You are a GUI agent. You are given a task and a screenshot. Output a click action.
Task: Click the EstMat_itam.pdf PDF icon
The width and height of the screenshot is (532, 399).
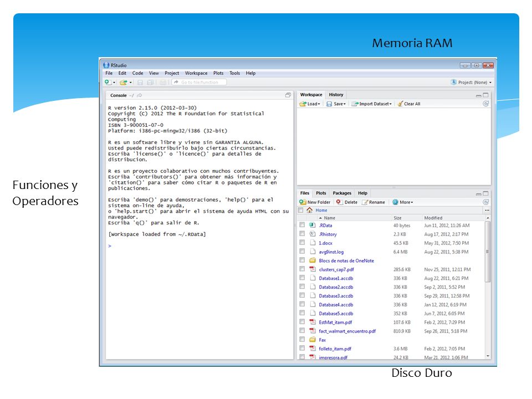click(x=313, y=322)
